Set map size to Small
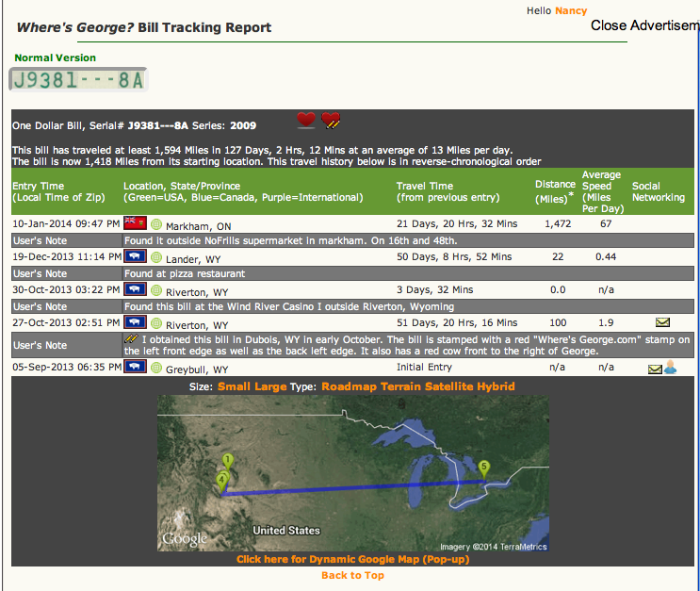This screenshot has height=591, width=700. [x=234, y=386]
